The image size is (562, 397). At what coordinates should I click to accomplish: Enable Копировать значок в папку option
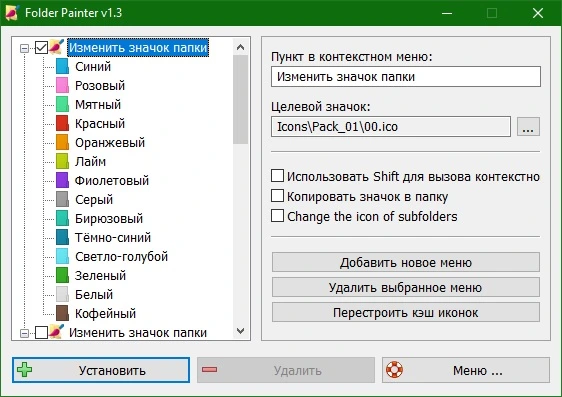coord(277,196)
